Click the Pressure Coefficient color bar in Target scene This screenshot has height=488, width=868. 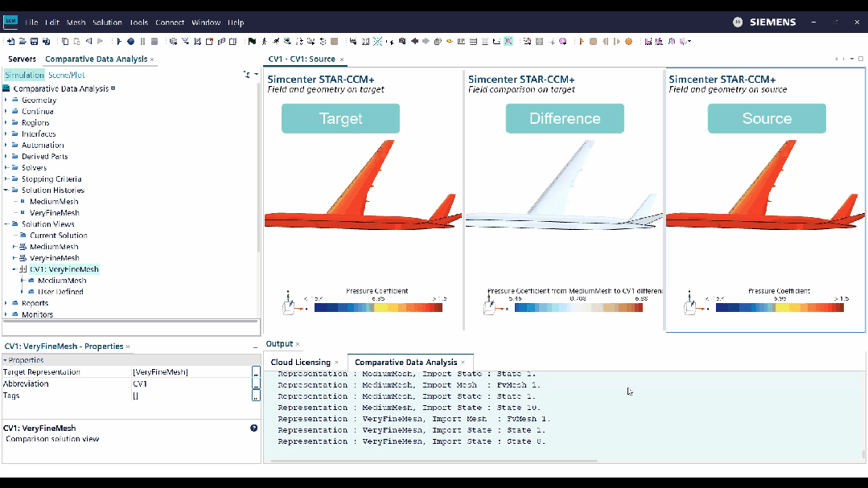point(378,308)
